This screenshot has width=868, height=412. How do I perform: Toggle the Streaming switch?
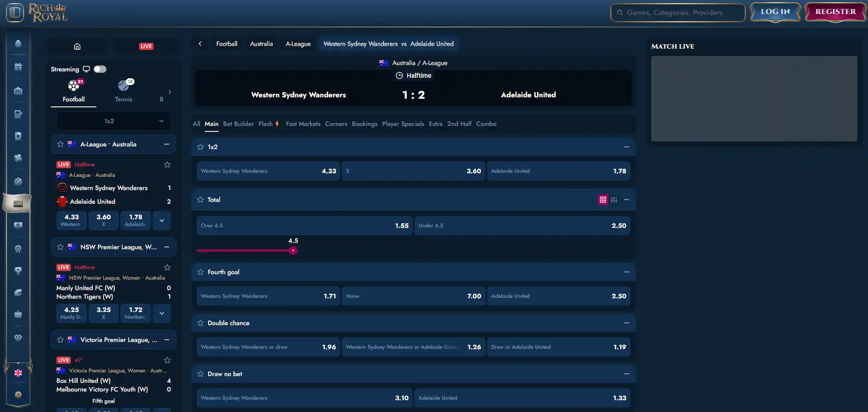coord(100,69)
